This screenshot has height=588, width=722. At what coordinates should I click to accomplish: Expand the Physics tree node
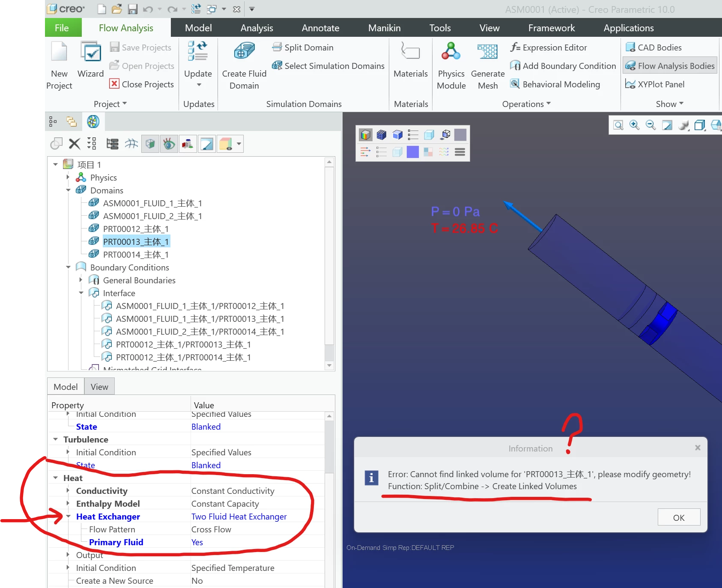pos(68,177)
